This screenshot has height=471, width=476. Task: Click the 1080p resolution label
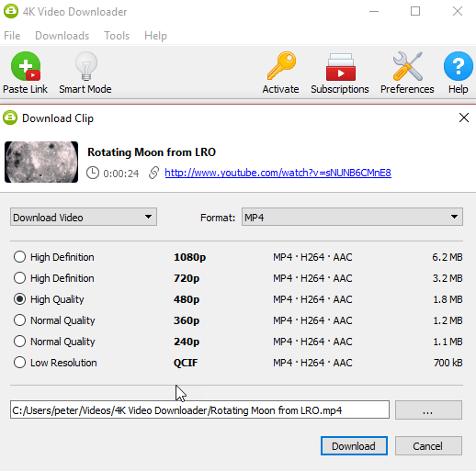pyautogui.click(x=189, y=257)
